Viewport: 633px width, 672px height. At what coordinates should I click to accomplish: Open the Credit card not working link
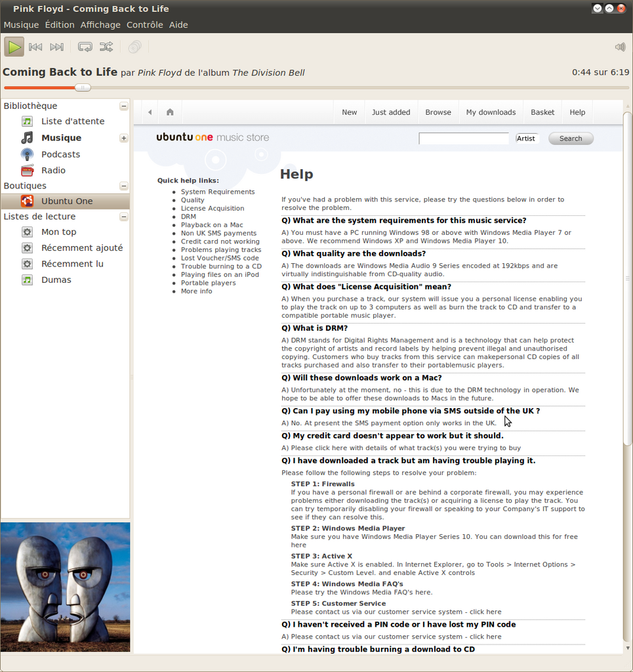[x=220, y=241]
